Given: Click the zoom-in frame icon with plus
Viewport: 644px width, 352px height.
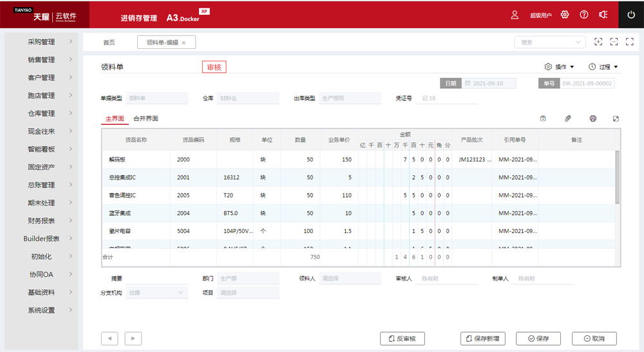Looking at the screenshot, I should coord(598,42).
